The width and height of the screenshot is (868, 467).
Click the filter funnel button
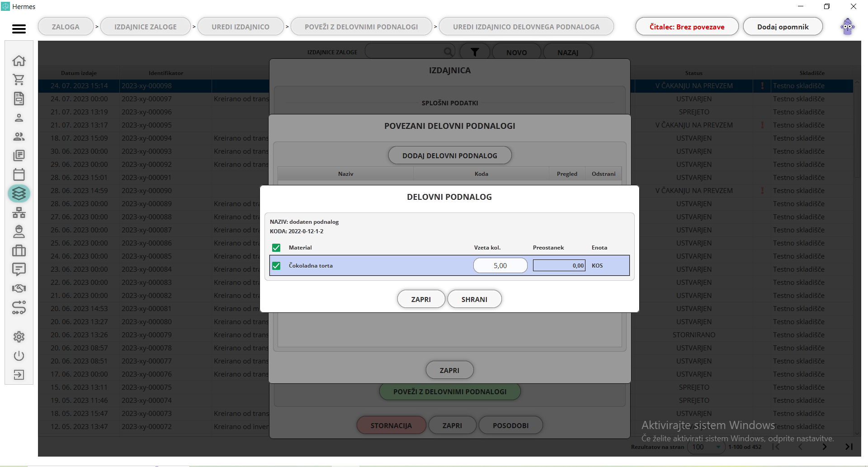(x=475, y=52)
